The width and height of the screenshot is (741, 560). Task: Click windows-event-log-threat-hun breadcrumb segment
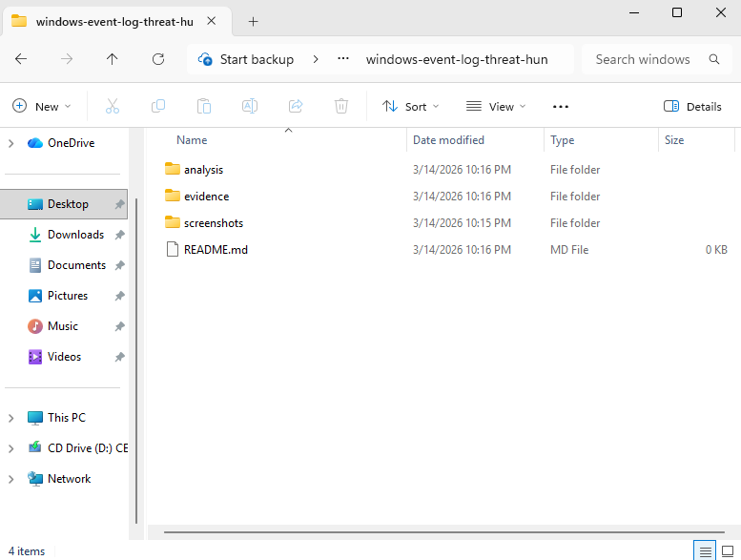(457, 59)
